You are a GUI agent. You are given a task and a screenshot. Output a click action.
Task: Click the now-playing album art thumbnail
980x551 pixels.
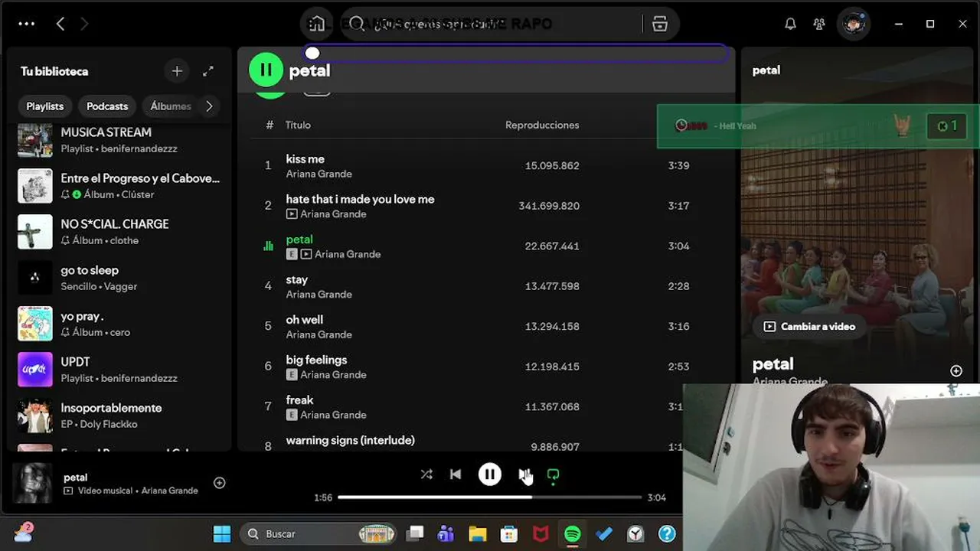(x=33, y=483)
